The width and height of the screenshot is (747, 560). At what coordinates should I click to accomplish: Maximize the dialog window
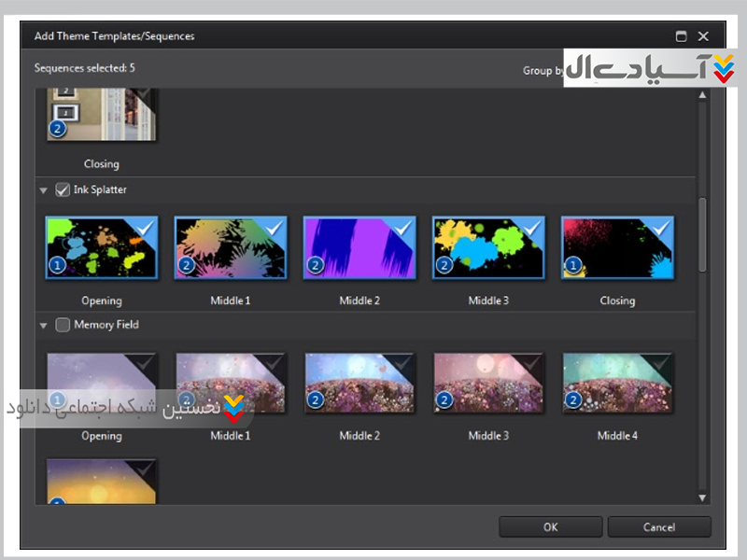[681, 36]
